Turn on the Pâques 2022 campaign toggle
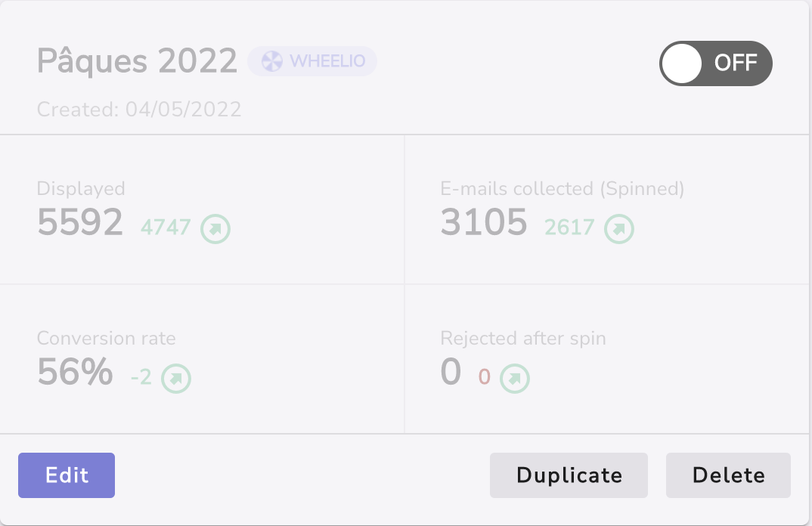Image resolution: width=812 pixels, height=526 pixels. 716,62
